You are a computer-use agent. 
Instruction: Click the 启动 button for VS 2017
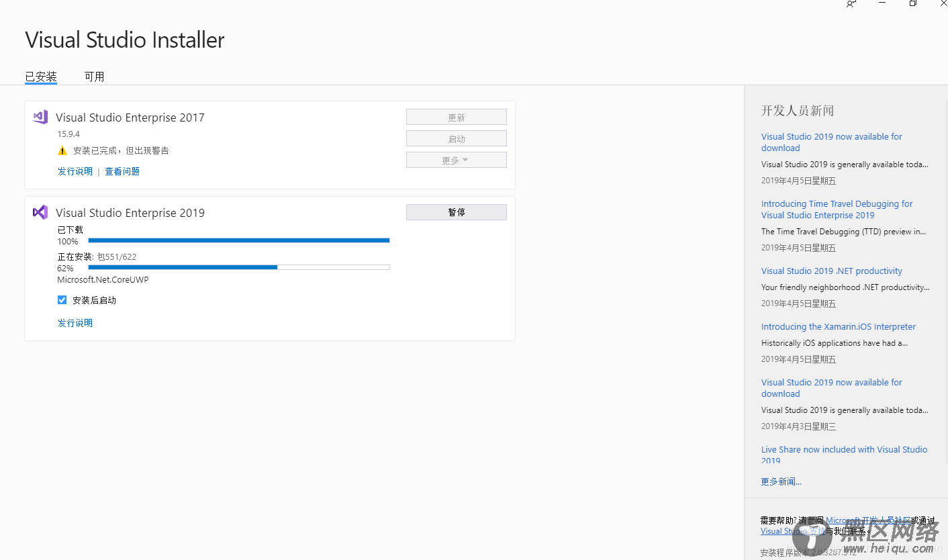tap(457, 139)
